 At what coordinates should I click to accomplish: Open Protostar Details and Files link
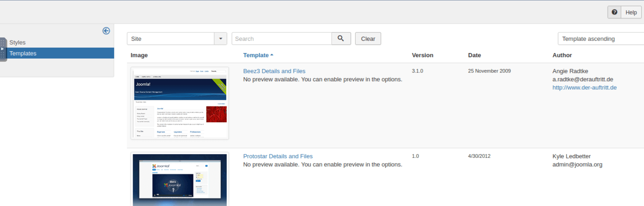click(278, 157)
